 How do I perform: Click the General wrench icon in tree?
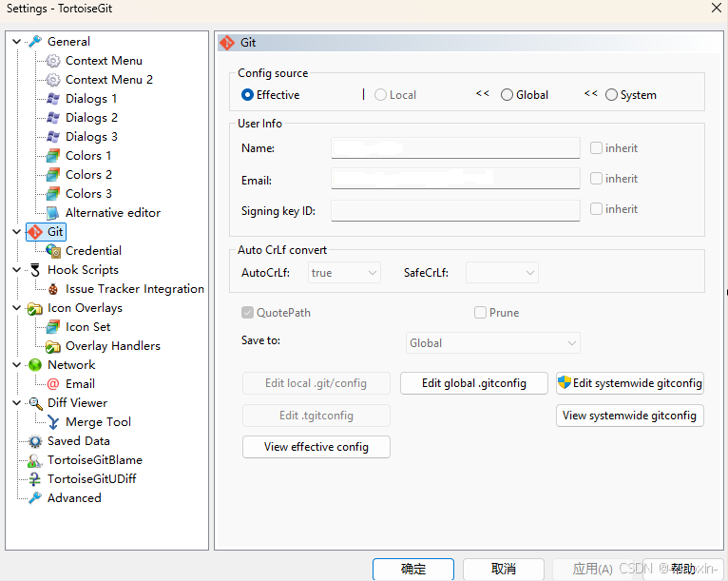[35, 42]
